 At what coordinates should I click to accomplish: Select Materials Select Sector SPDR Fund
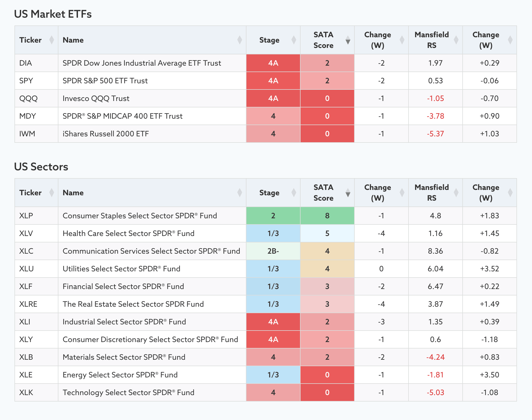point(124,357)
